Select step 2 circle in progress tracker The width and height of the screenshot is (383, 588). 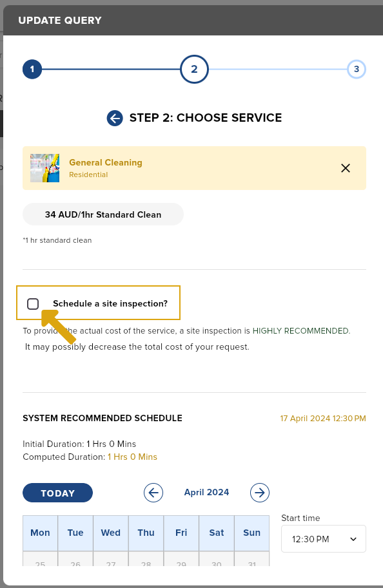click(x=194, y=69)
